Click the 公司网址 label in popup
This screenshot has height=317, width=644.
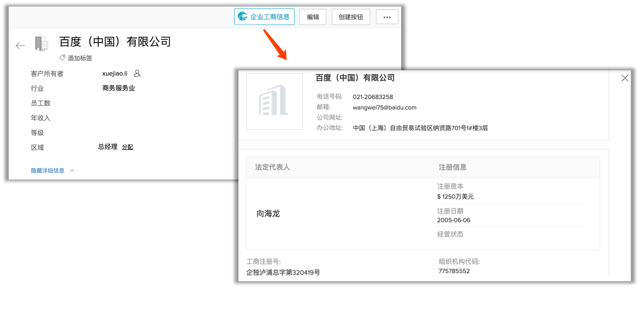(x=330, y=117)
